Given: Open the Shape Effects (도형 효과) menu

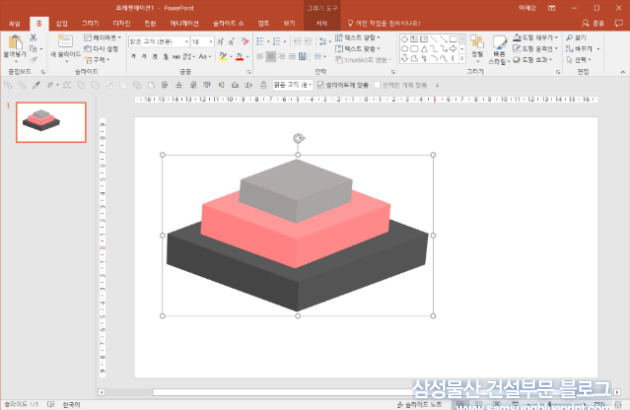Looking at the screenshot, I should point(533,59).
